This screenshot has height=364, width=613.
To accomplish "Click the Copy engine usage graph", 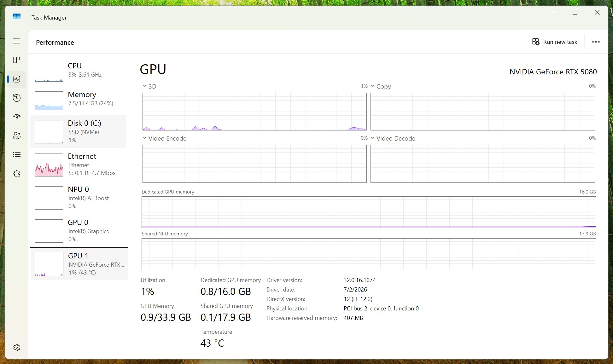I will [482, 112].
